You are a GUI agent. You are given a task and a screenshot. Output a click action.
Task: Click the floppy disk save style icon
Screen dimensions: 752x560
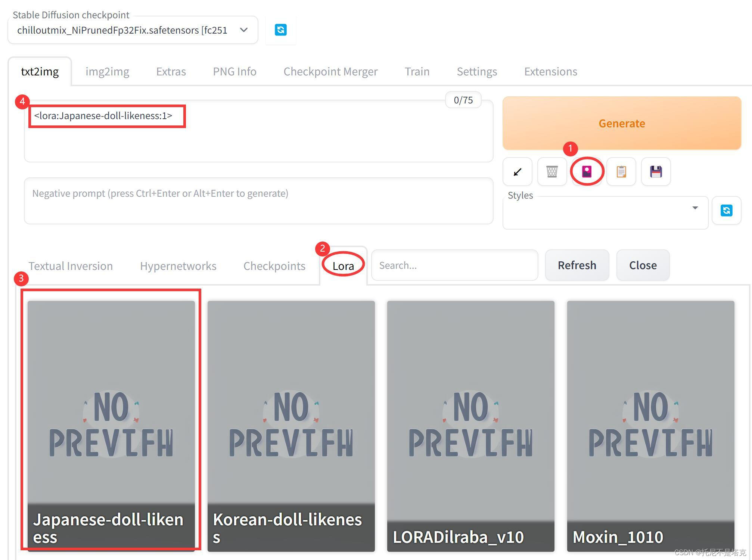656,172
